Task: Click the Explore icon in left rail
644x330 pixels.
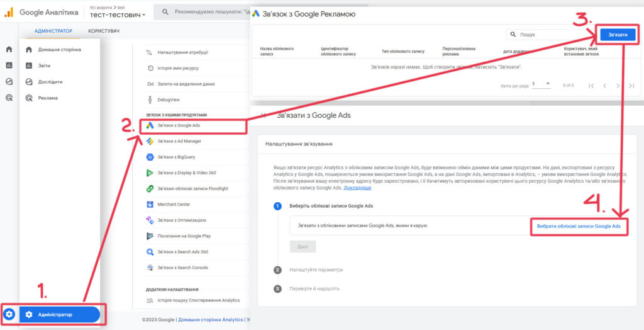Action: point(9,81)
